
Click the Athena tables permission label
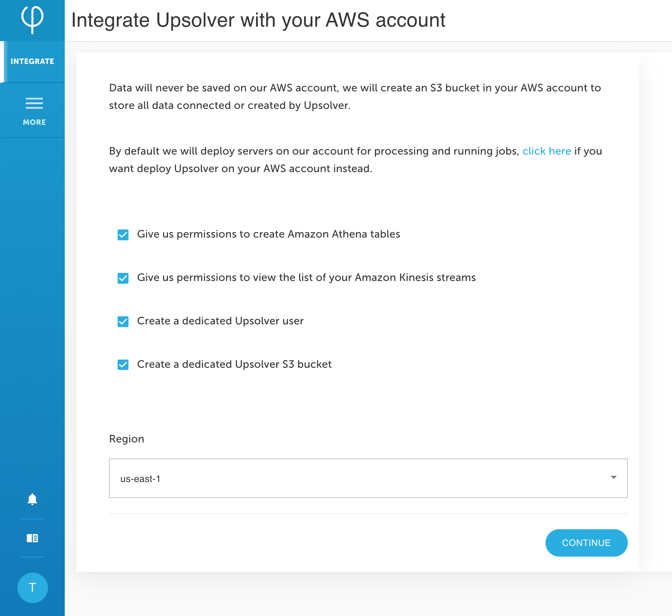click(x=269, y=234)
